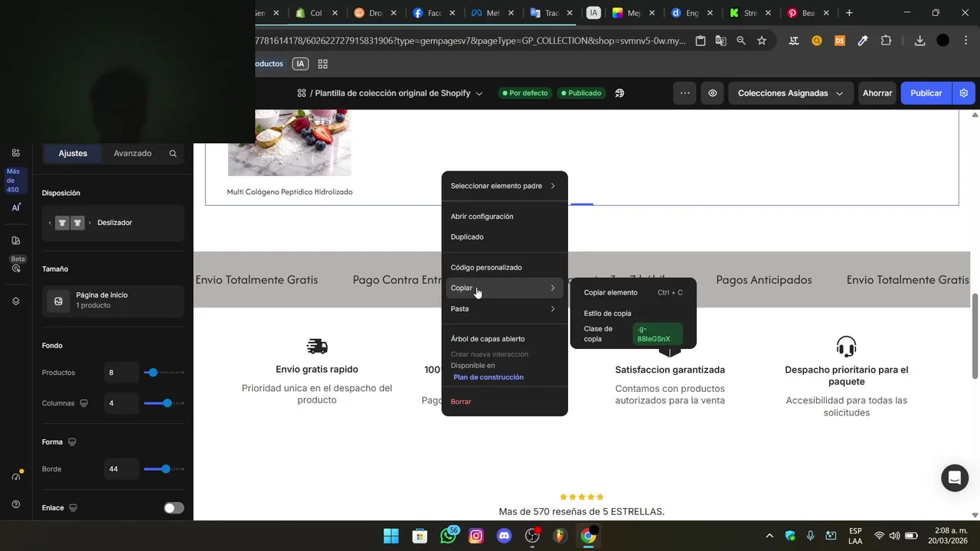Adjust the Columnas slider
The height and width of the screenshot is (551, 980).
pyautogui.click(x=164, y=403)
